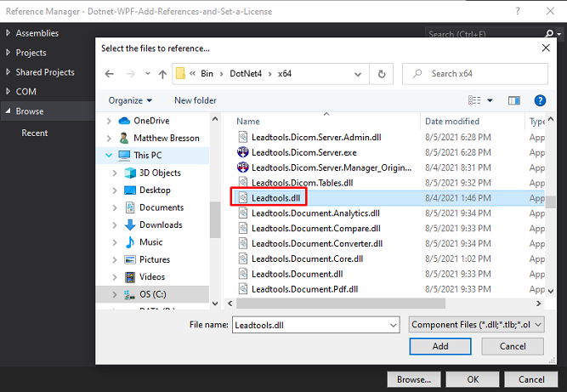This screenshot has height=392, width=567.
Task: Expand the Projects category
Action: point(9,53)
